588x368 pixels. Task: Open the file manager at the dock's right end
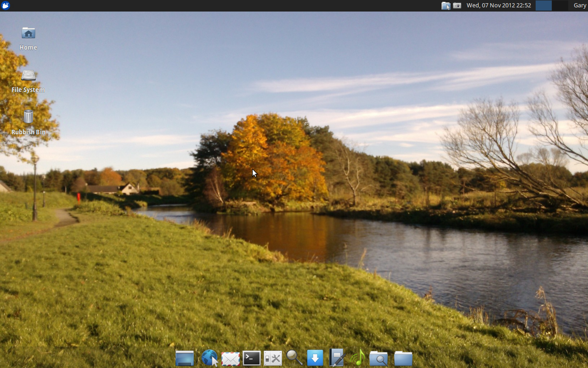403,358
